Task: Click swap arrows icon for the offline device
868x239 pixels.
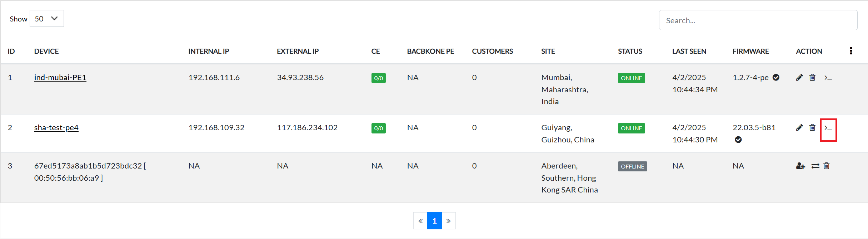Action: coord(815,166)
